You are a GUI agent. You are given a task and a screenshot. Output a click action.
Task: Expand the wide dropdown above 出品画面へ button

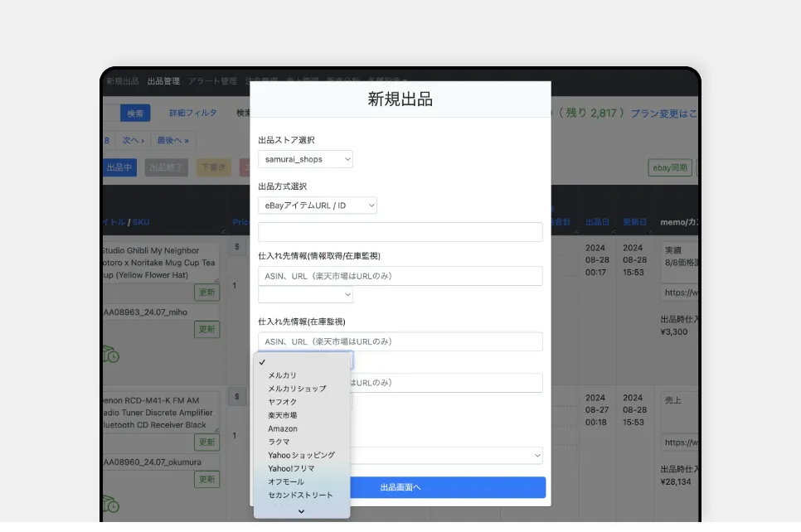(x=448, y=455)
